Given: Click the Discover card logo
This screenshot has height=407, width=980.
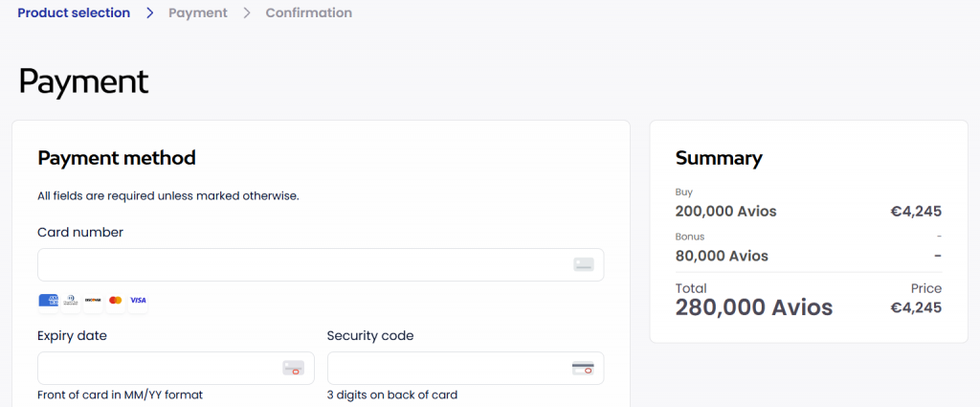Looking at the screenshot, I should pos(93,301).
